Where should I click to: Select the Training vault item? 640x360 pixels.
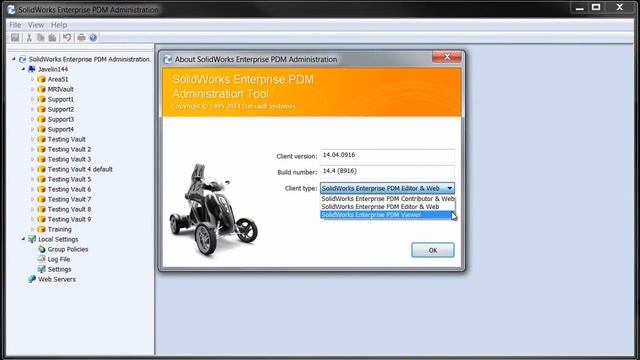(60, 229)
